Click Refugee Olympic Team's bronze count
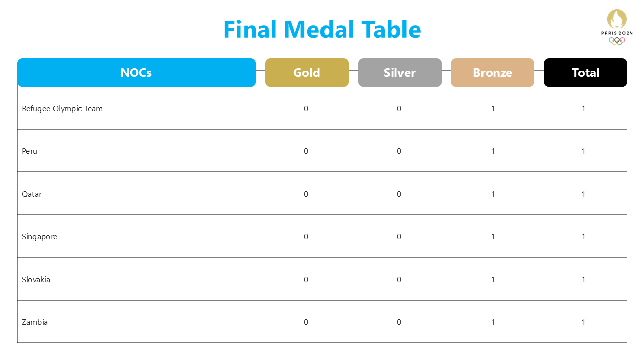 tap(493, 109)
